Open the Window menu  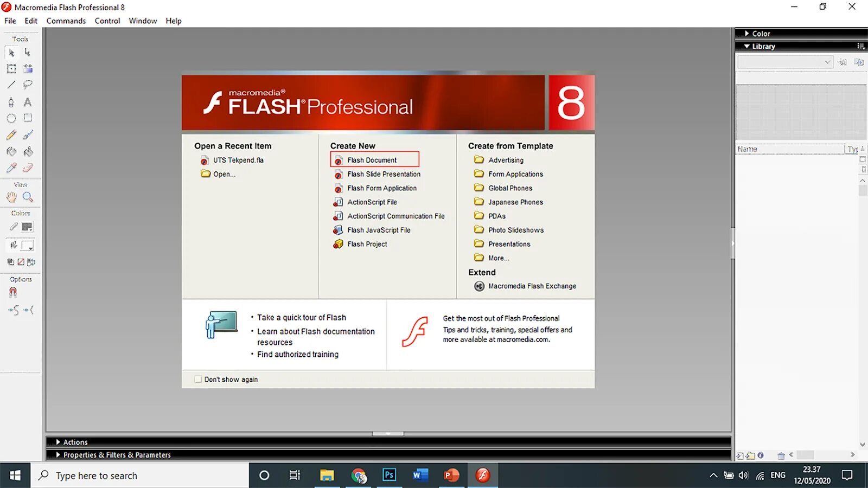click(x=143, y=21)
